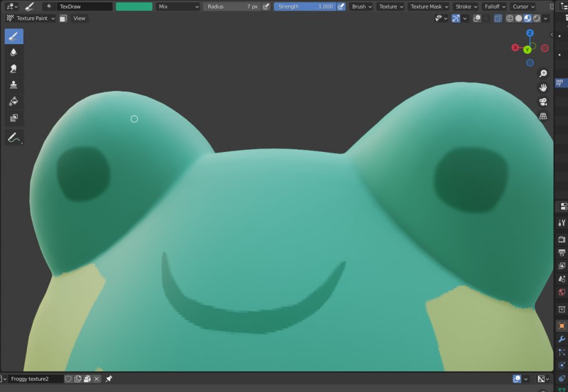Expand the Falloff popover
The height and width of the screenshot is (392, 568).
(495, 6)
